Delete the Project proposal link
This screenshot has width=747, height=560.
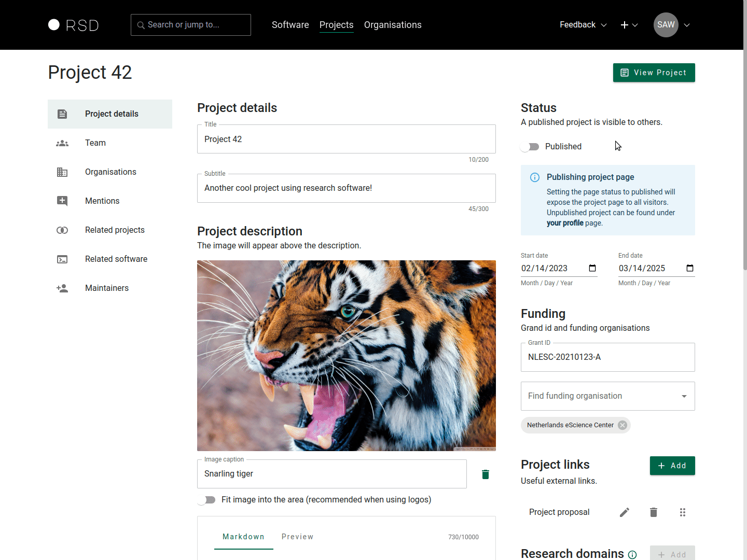[x=654, y=512]
